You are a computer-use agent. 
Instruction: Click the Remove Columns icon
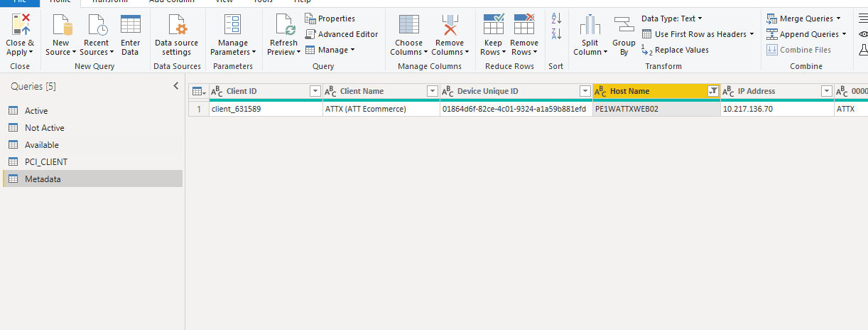click(x=450, y=24)
